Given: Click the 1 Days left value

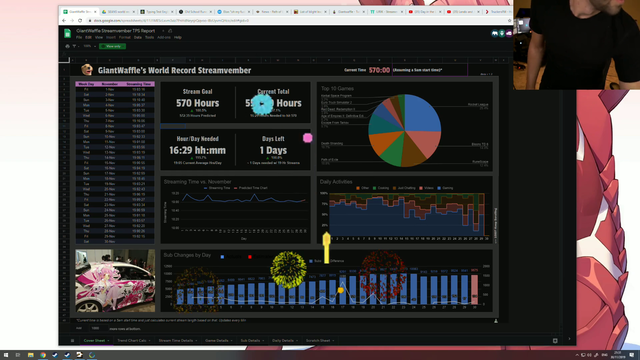Looking at the screenshot, I should click(273, 150).
